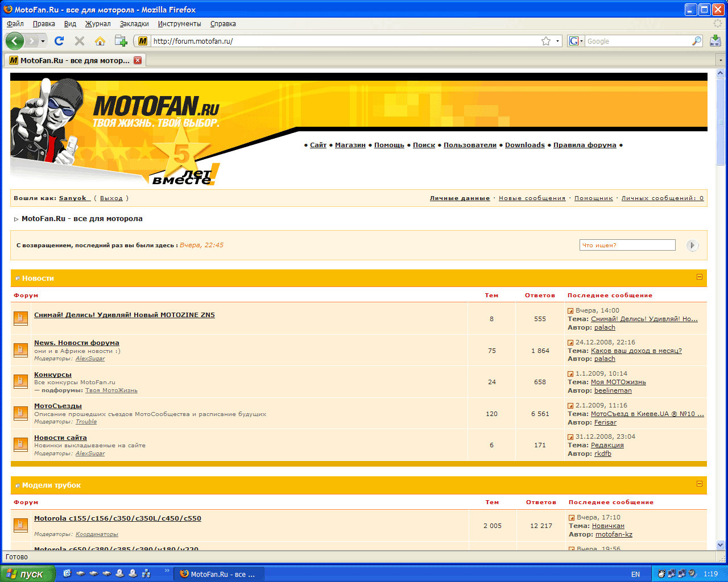728x582 pixels.
Task: Go to the Home page icon
Action: [x=100, y=41]
